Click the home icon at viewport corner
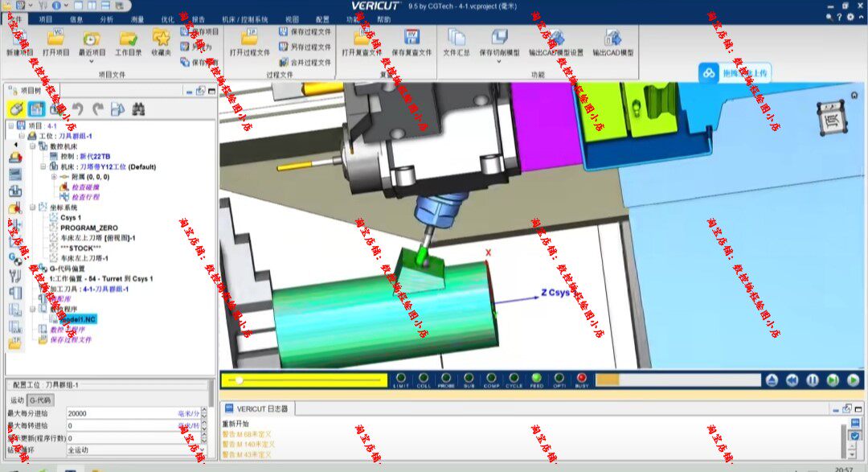Image resolution: width=868 pixels, height=472 pixels. (x=854, y=96)
